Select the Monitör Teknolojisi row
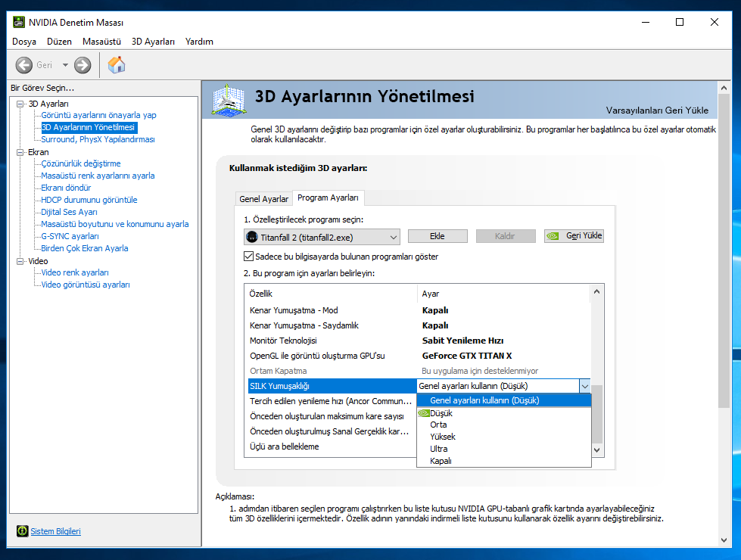Image resolution: width=741 pixels, height=560 pixels. [x=418, y=341]
